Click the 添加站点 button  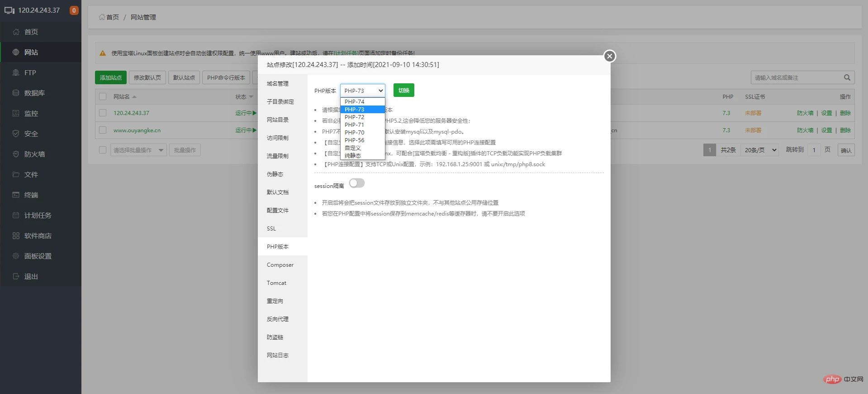(x=111, y=77)
